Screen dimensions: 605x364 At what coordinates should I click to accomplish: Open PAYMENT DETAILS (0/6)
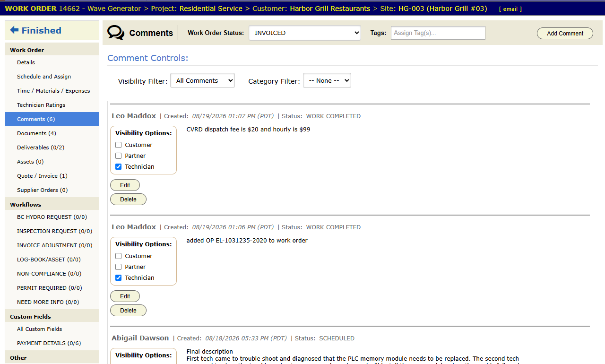click(52, 343)
